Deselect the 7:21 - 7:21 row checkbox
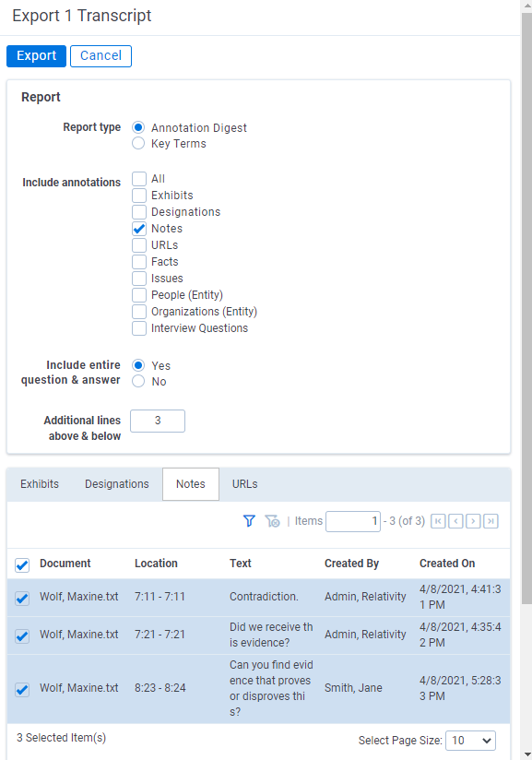 coord(22,635)
